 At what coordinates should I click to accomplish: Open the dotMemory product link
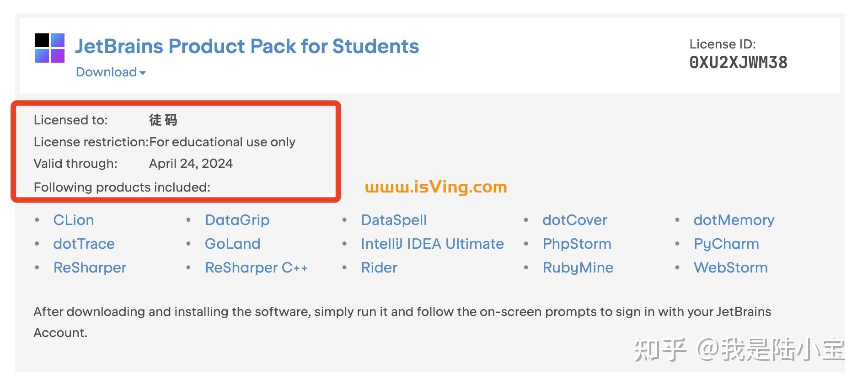[x=734, y=220]
